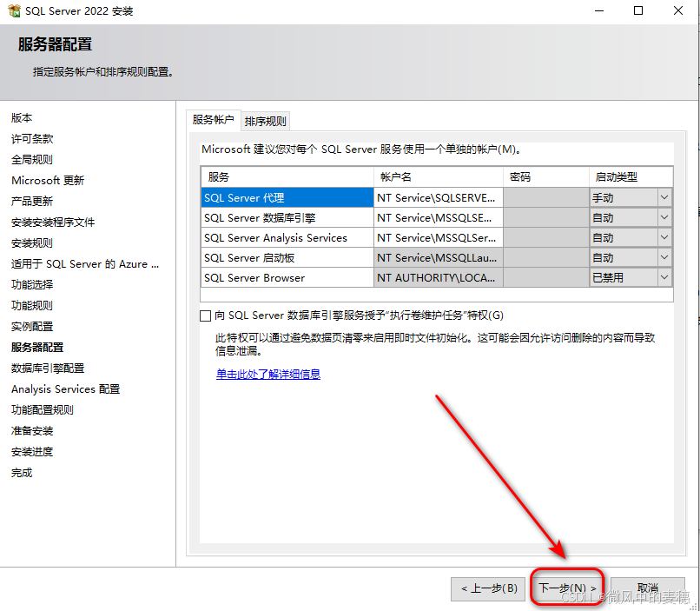The height and width of the screenshot is (611, 700).
Task: Enable the 执行卷维护任务 privilege checkbox
Action: coord(205,315)
